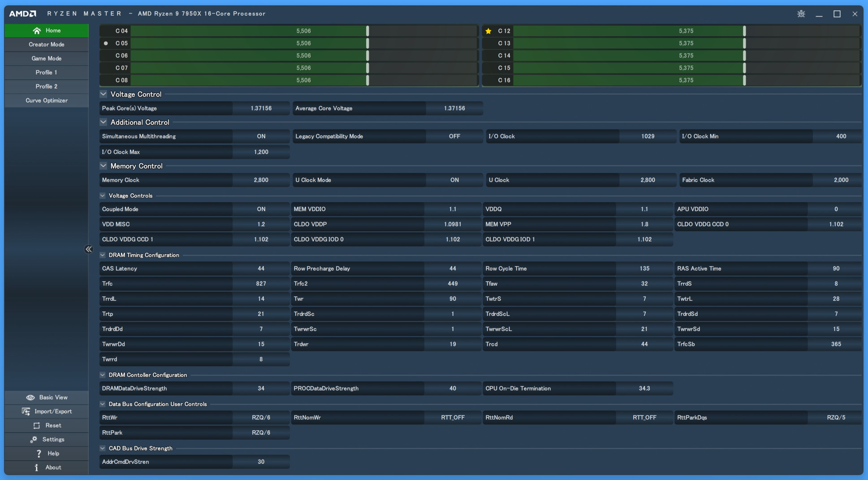The image size is (868, 480).
Task: Click the C 16 core clock slider handle
Action: 744,80
